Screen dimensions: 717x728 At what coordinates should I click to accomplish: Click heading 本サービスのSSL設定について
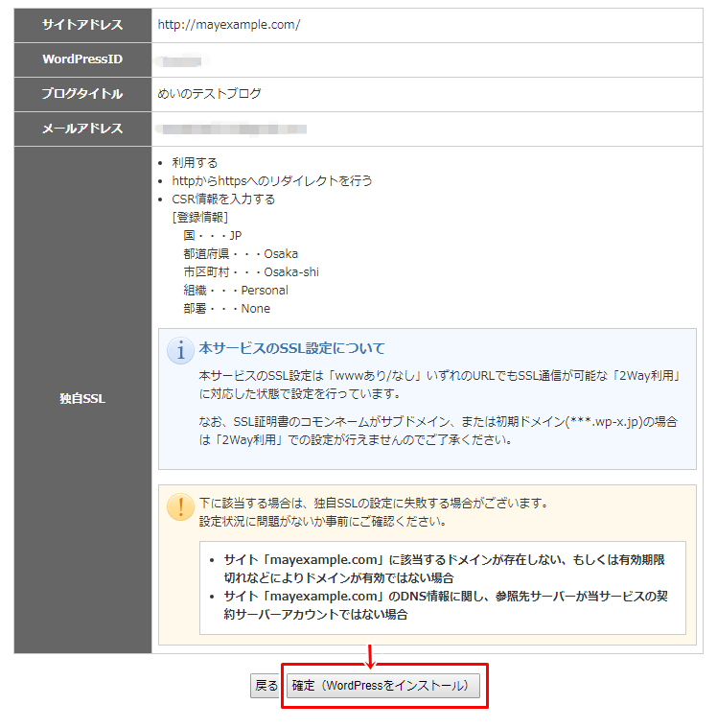pyautogui.click(x=292, y=348)
